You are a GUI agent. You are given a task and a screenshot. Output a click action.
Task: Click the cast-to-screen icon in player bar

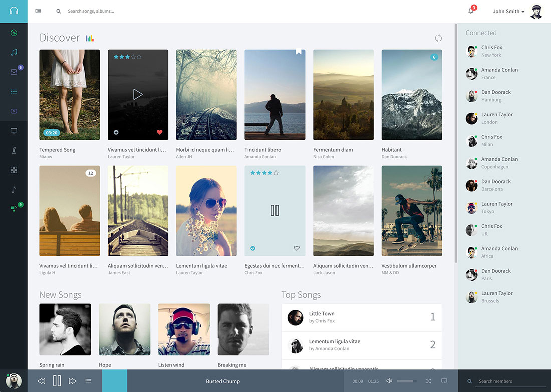[x=443, y=381]
